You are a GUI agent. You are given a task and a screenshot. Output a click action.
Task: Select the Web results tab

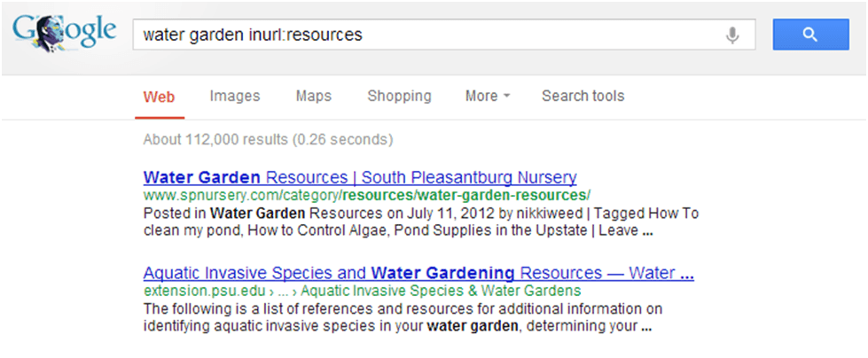(x=159, y=97)
